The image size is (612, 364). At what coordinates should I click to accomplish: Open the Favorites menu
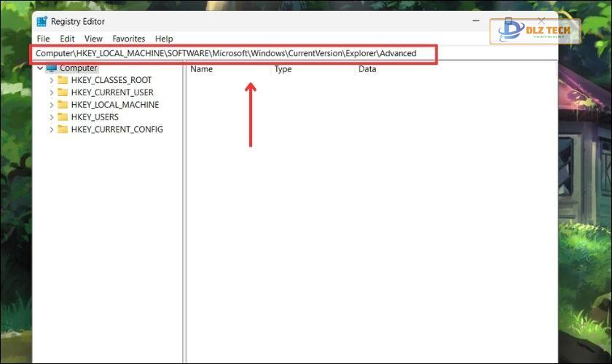[128, 39]
